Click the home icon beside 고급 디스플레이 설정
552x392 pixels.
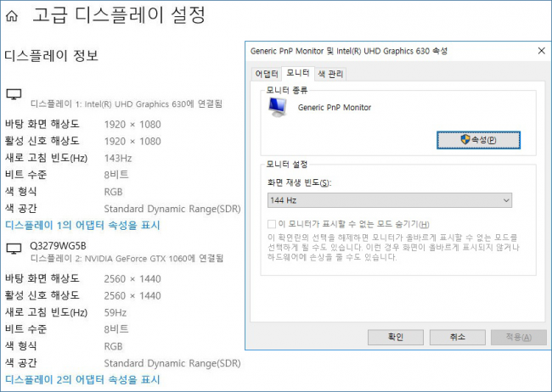click(x=13, y=15)
